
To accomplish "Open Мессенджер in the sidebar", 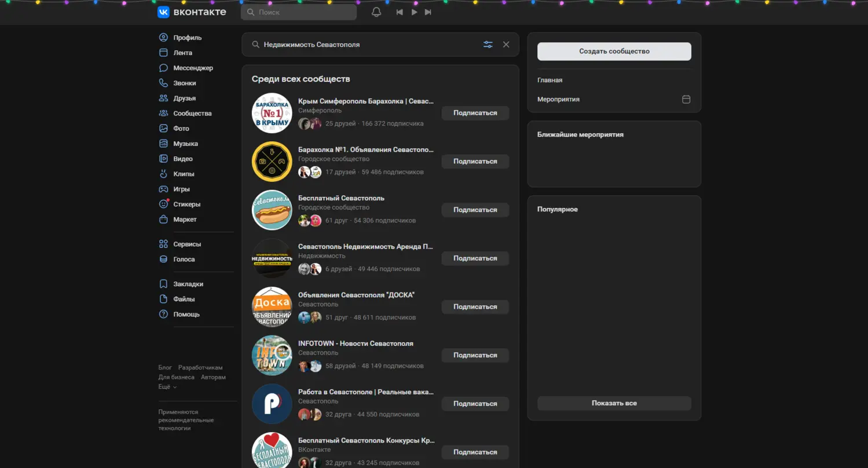I will tap(193, 68).
